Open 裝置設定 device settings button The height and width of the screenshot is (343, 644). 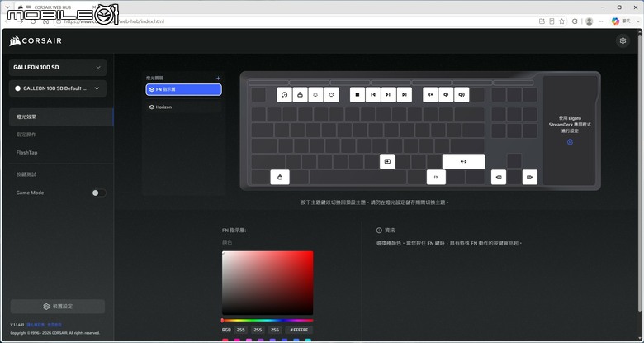click(58, 307)
